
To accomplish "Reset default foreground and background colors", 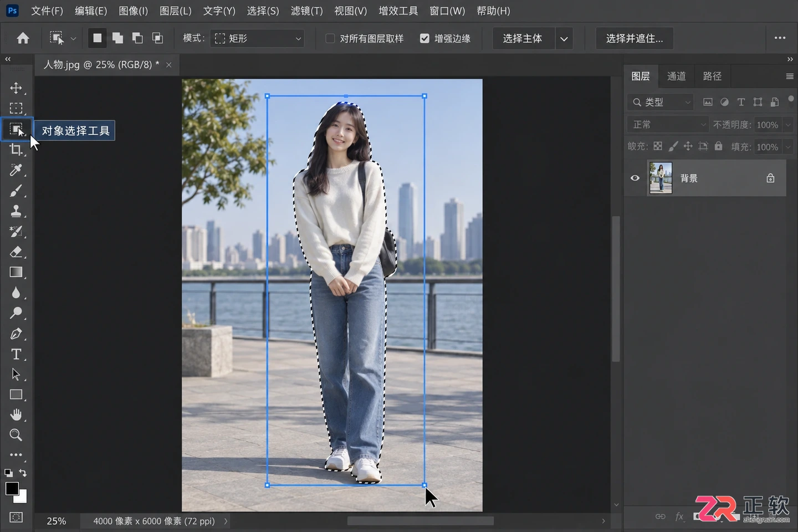I will tap(8, 473).
